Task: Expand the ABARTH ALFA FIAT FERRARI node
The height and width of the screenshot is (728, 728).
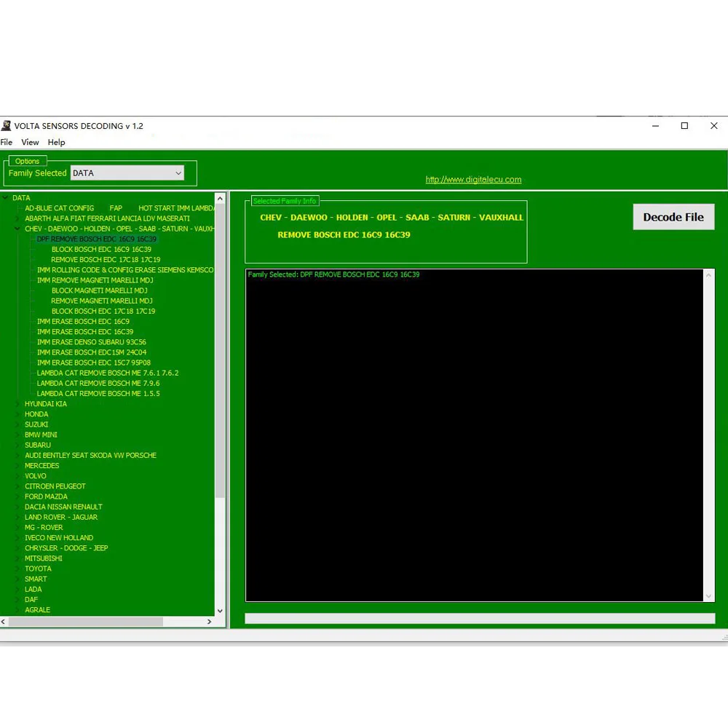Action: 17,218
